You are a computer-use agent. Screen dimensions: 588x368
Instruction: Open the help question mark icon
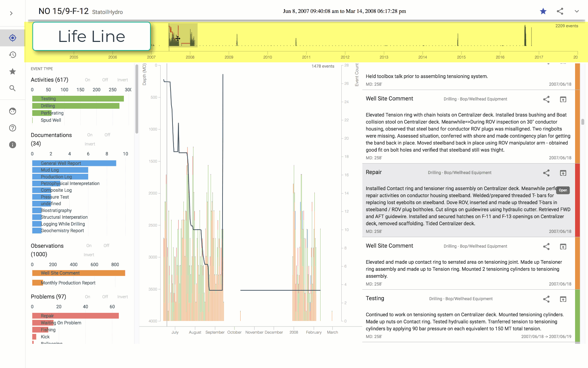(x=13, y=128)
